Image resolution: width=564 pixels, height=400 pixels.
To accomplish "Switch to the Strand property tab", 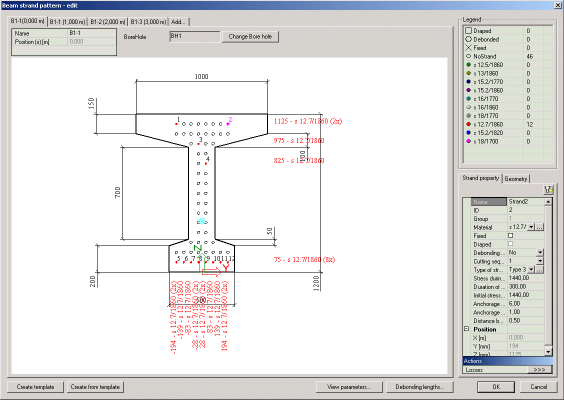I will (x=481, y=178).
